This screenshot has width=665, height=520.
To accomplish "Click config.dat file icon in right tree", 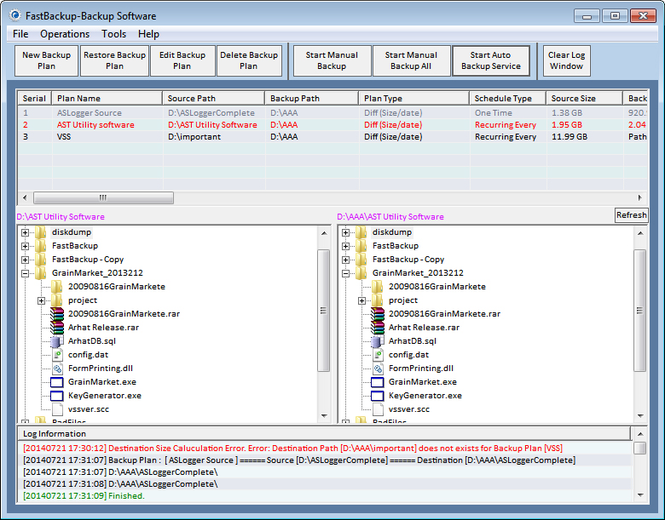I will pos(377,355).
